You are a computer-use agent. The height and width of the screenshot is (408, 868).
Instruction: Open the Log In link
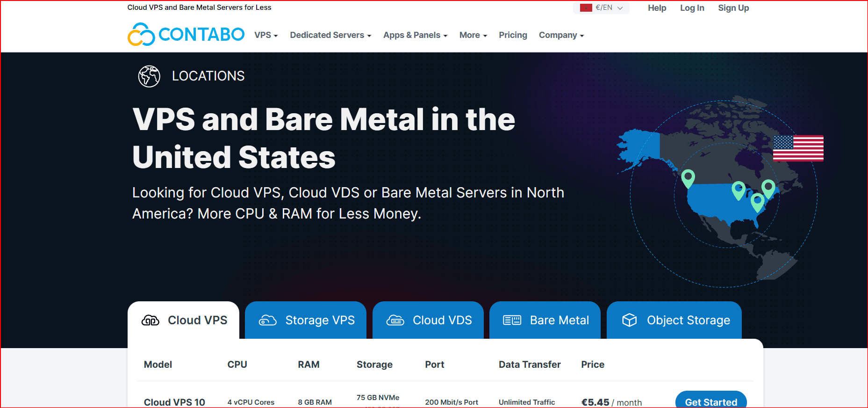692,8
